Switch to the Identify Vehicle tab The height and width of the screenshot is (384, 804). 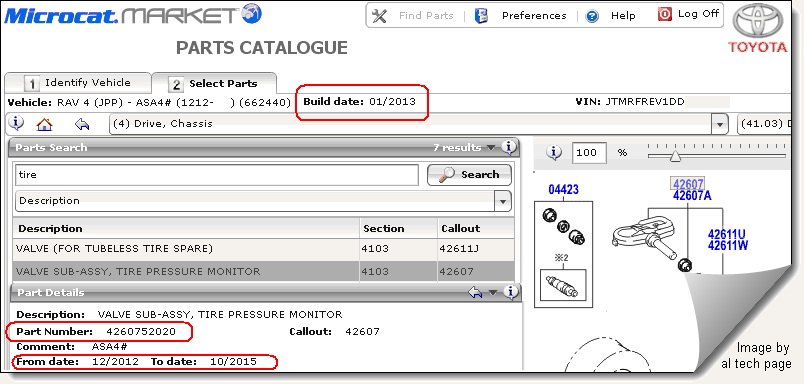[x=78, y=83]
